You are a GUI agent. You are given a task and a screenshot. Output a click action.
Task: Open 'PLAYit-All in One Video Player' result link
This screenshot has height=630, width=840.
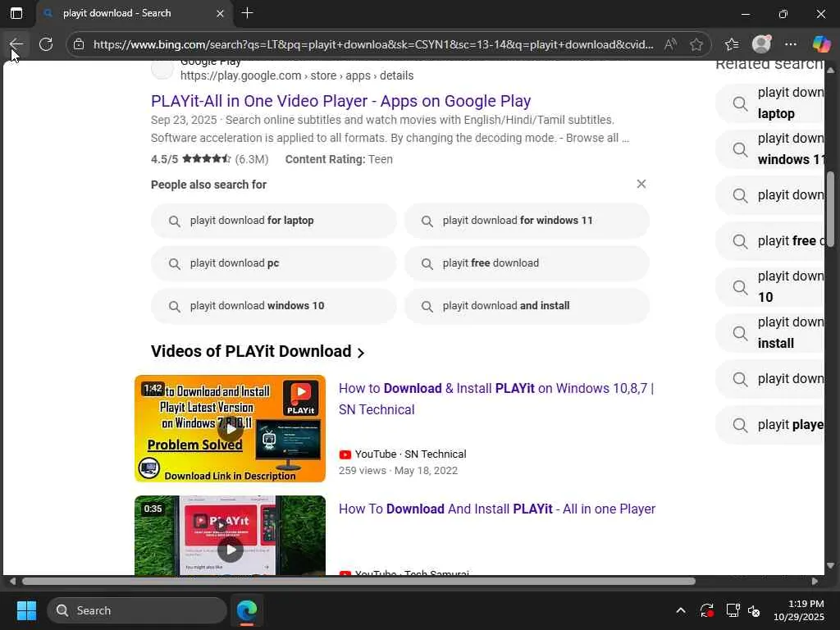[340, 101]
